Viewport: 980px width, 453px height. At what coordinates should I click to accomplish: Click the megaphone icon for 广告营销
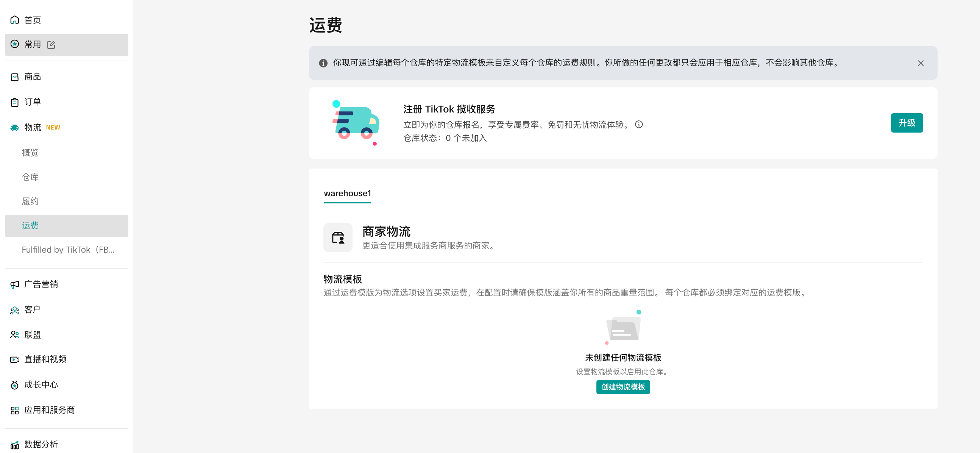(x=14, y=284)
